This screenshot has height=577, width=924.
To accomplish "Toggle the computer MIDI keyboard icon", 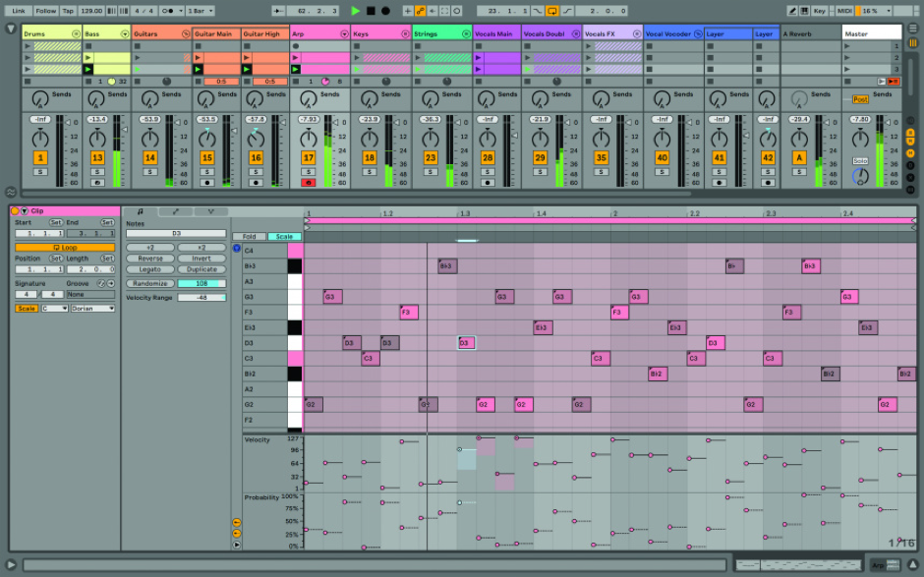I will [x=806, y=11].
